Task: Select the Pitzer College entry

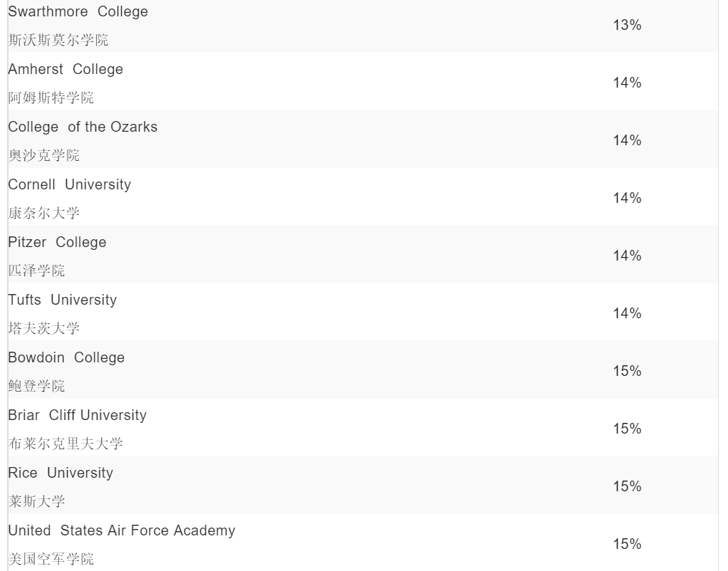Action: (57, 243)
